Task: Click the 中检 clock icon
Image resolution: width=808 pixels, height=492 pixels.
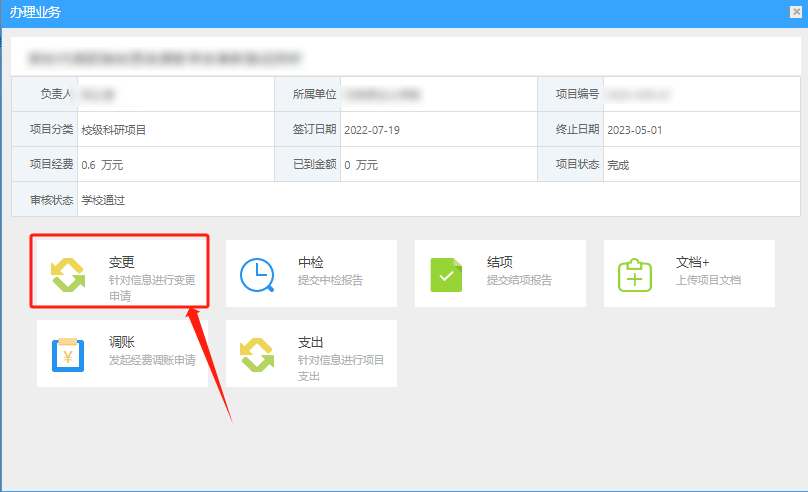Action: click(258, 274)
